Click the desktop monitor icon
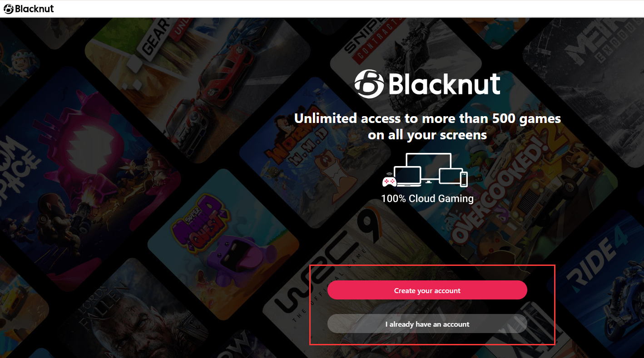 pos(428,167)
